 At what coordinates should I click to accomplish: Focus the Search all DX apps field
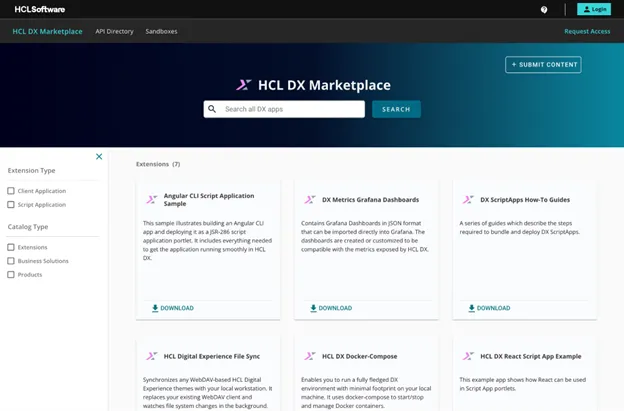[x=290, y=109]
